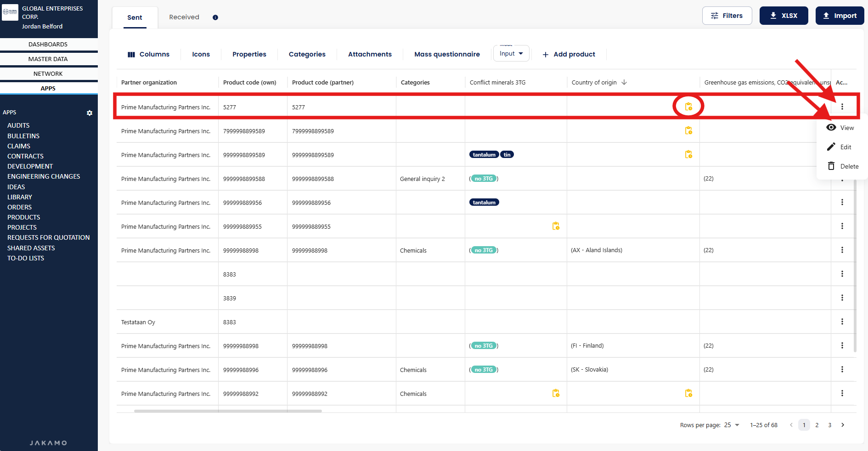Click the horizontal table scrollbar
Viewport: 868px width, 451px height.
[x=228, y=411]
